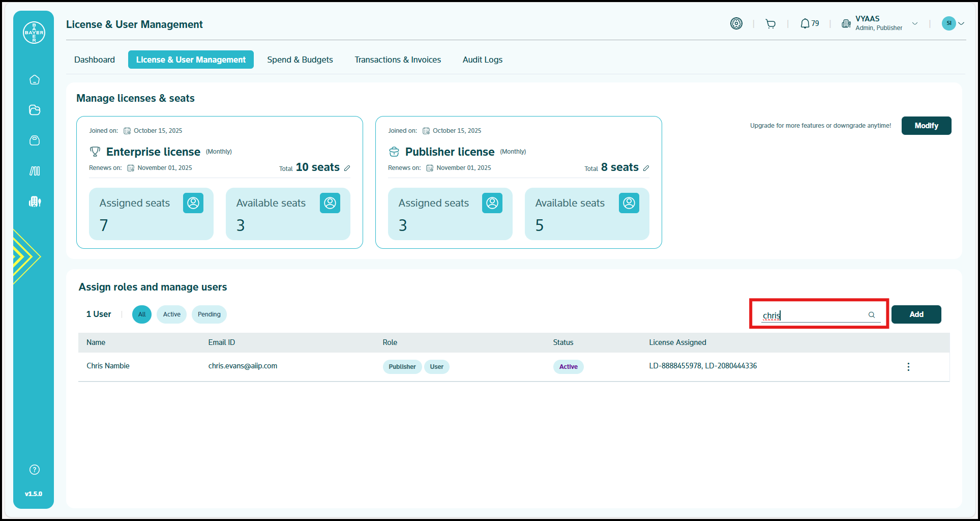Image resolution: width=980 pixels, height=521 pixels.
Task: Click the Modify license button
Action: coord(926,126)
